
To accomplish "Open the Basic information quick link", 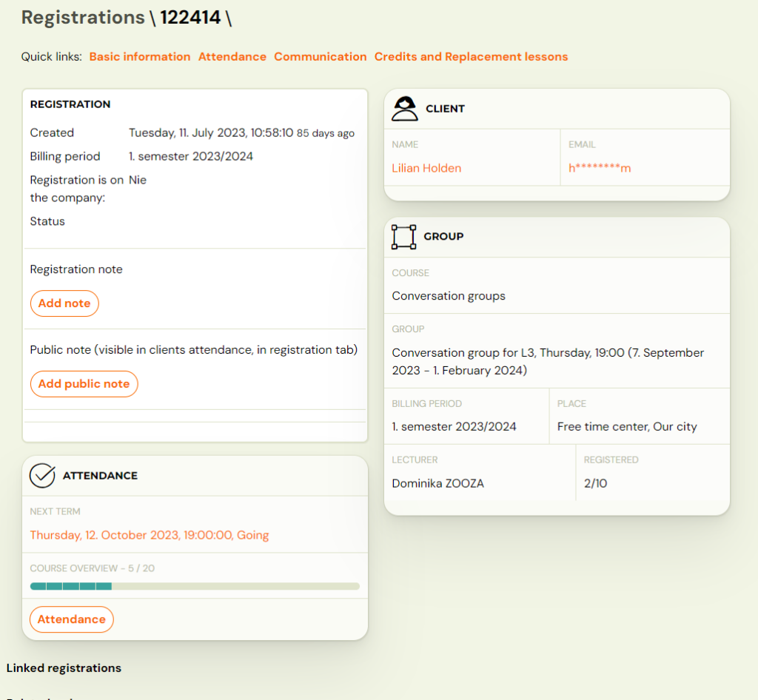I will (x=139, y=56).
